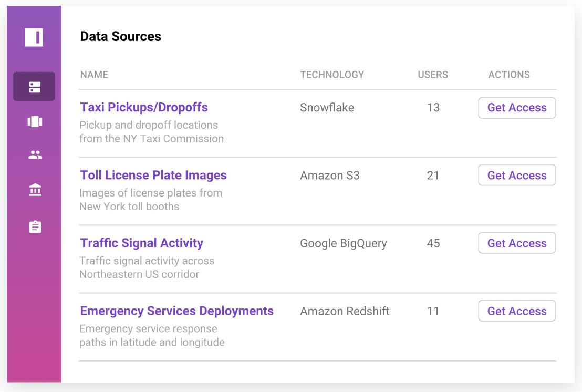Click the app logo in the sidebar
The width and height of the screenshot is (582, 392).
pos(34,37)
